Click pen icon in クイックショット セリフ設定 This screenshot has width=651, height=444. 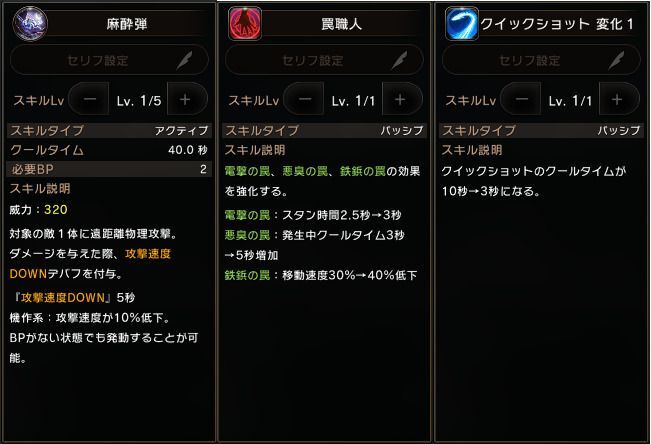click(x=617, y=59)
